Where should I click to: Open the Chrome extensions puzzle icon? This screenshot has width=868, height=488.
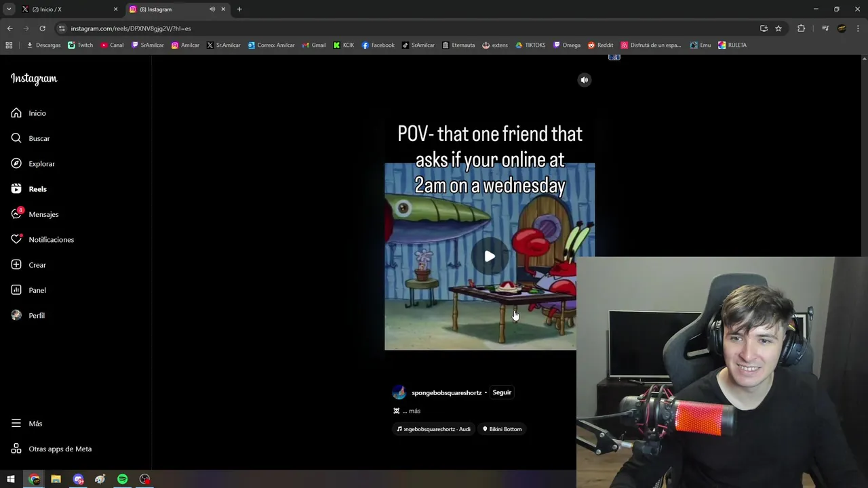(801, 28)
